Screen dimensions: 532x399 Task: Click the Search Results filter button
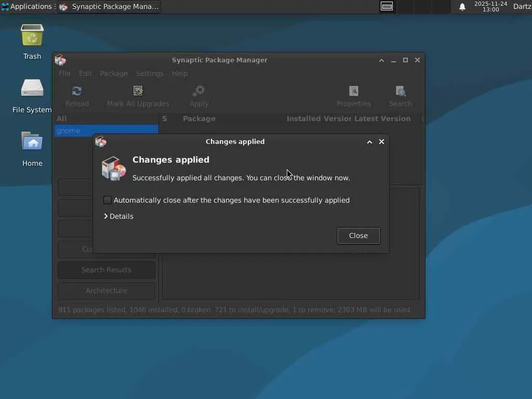click(106, 270)
